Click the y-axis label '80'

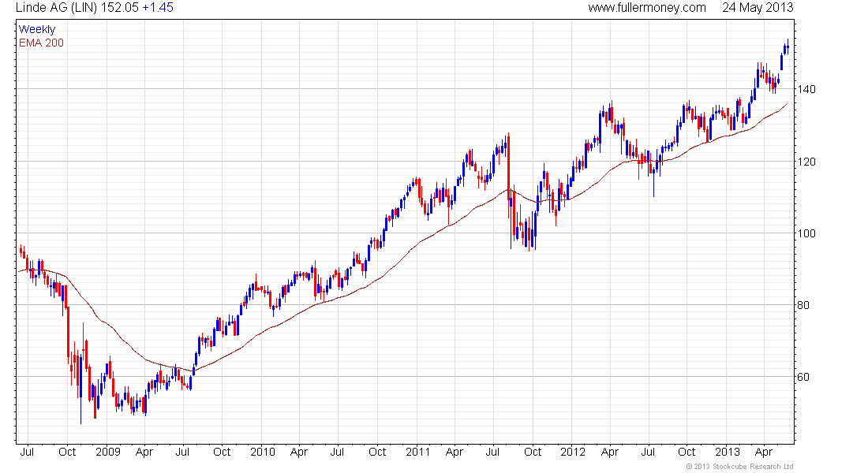point(803,305)
